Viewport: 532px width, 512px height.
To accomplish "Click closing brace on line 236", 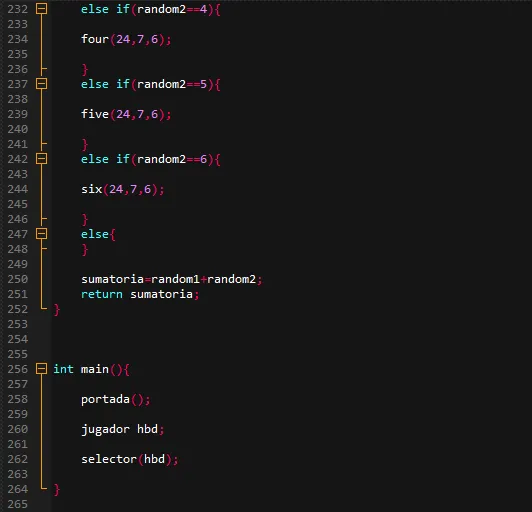I will 85,70.
